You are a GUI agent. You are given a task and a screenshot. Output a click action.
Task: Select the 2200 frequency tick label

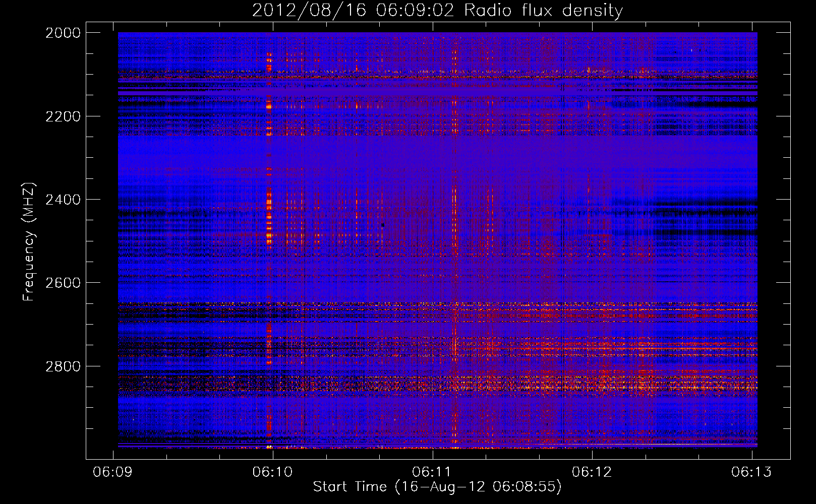click(x=63, y=116)
